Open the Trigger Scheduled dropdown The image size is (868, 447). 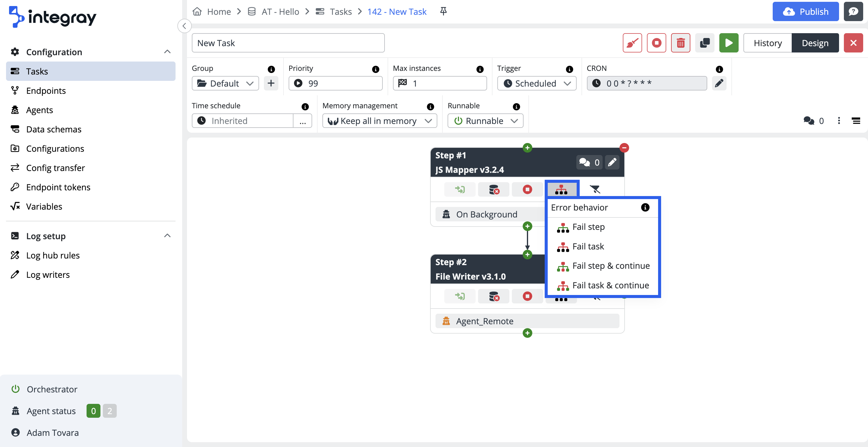click(537, 83)
